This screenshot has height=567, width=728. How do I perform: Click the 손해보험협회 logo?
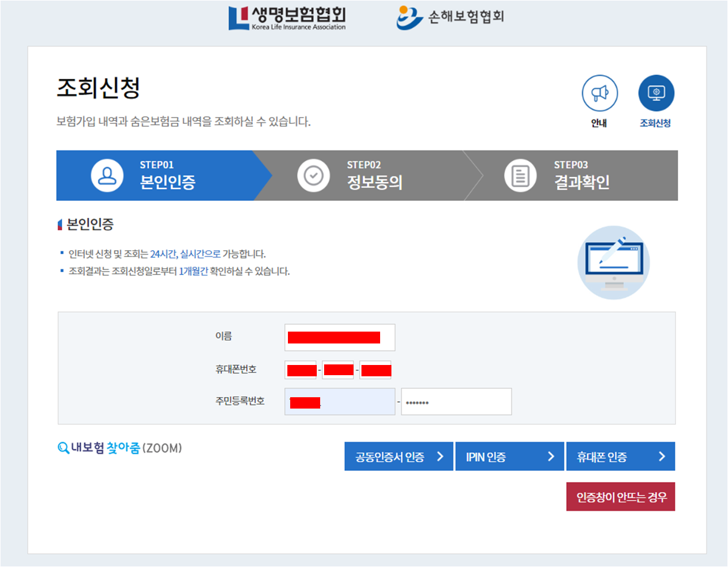pyautogui.click(x=451, y=16)
